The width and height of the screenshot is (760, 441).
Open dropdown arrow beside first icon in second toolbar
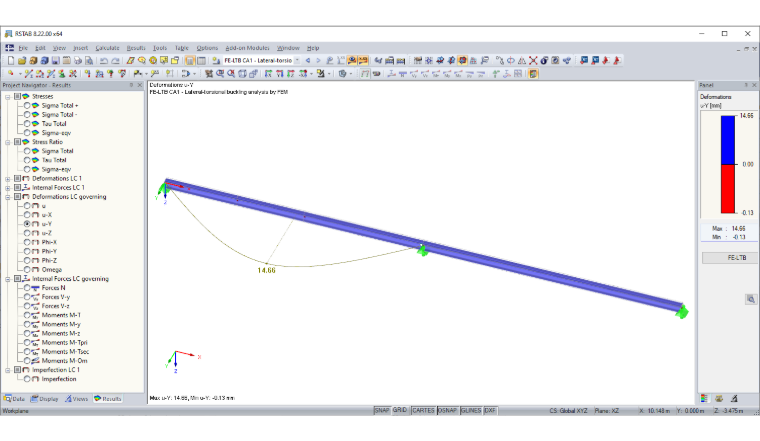(20, 74)
